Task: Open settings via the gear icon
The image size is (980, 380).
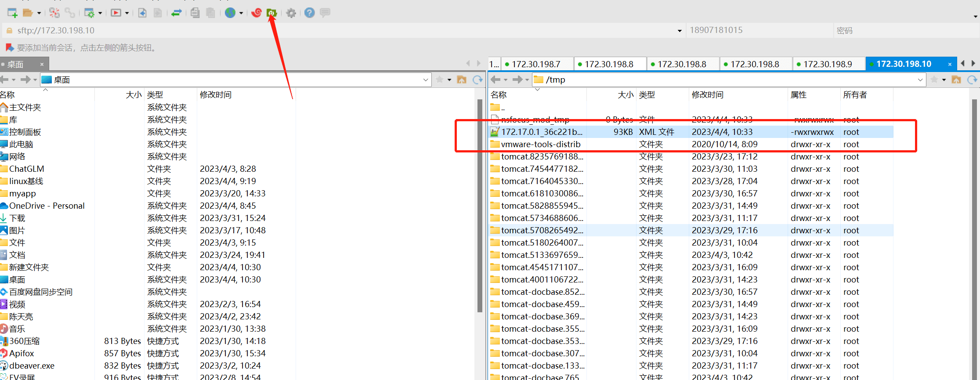Action: tap(291, 13)
